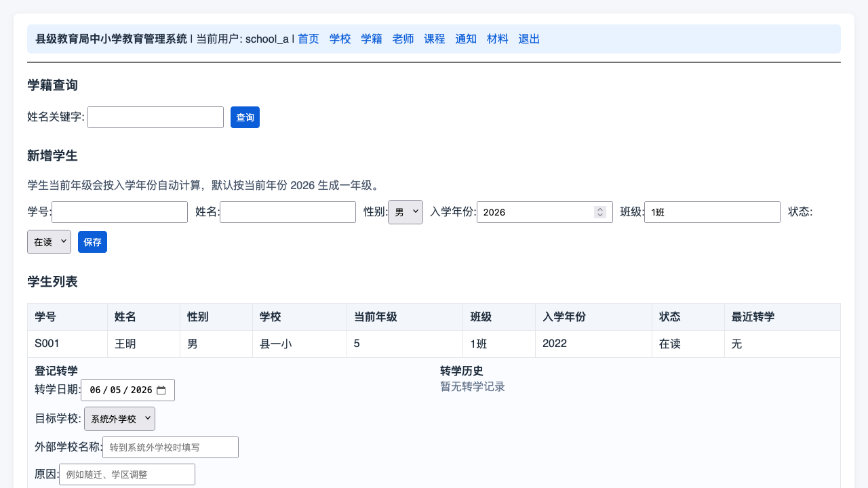The width and height of the screenshot is (868, 488).
Task: Click the 县级教育局中小学教育管理系统 title
Action: click(111, 39)
